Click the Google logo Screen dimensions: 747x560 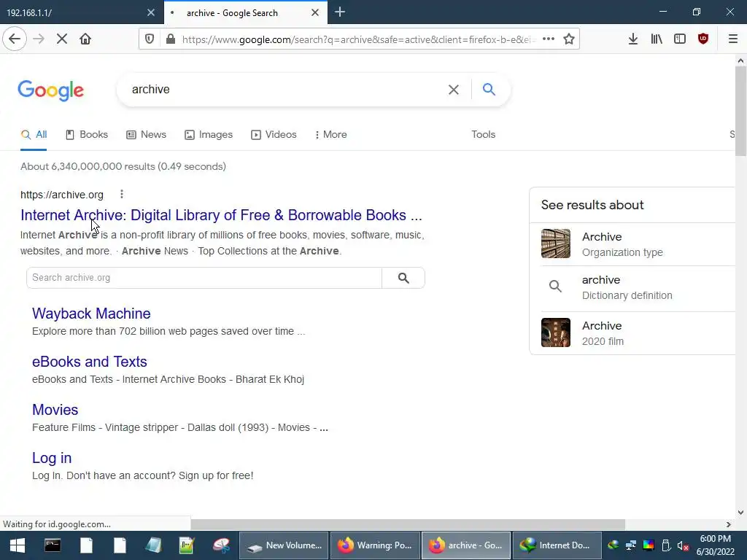pos(51,90)
